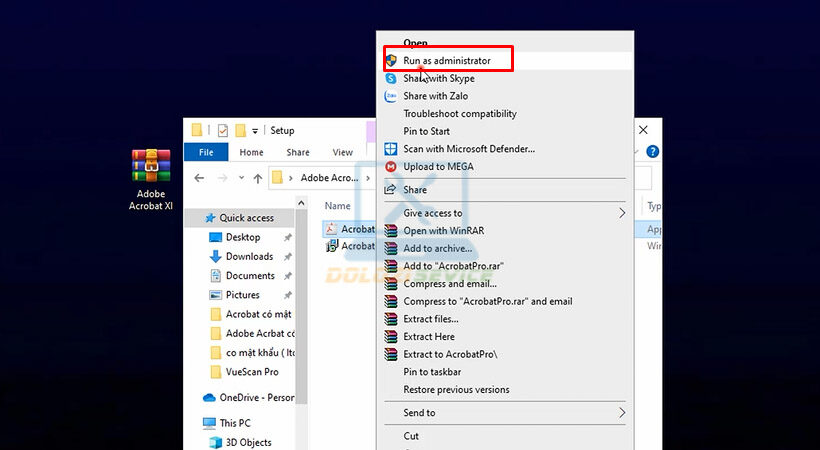Click Adobe Acro... in address bar
The image size is (820, 450).
click(x=329, y=178)
